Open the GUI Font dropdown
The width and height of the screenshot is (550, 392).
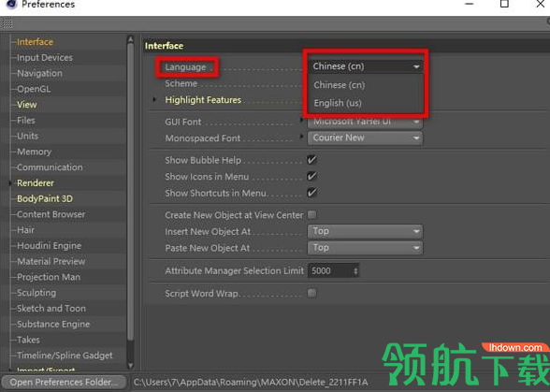(366, 122)
